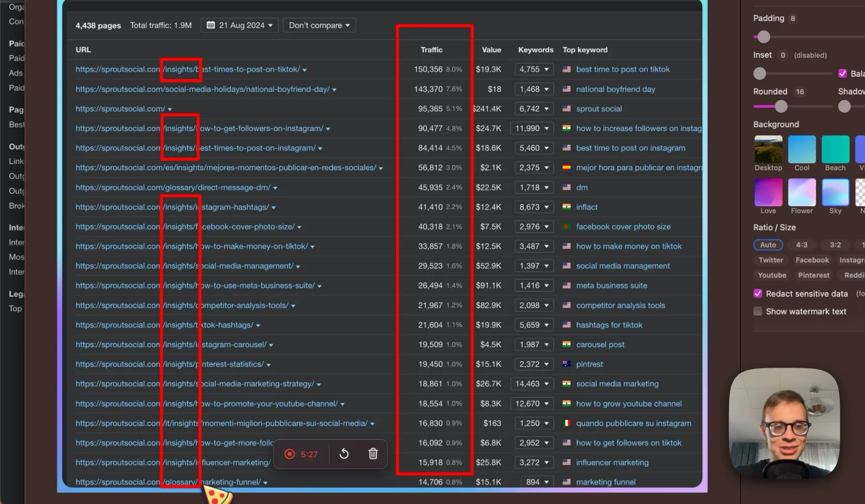
Task: Choose the Pinterest size preset
Action: (814, 275)
